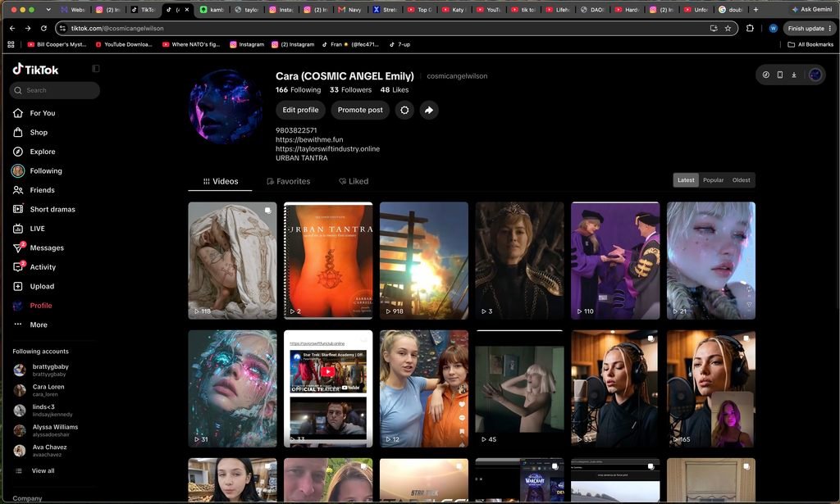Switch to the Navy Gmail browser tab
Image resolution: width=840 pixels, height=504 pixels.
pos(349,10)
